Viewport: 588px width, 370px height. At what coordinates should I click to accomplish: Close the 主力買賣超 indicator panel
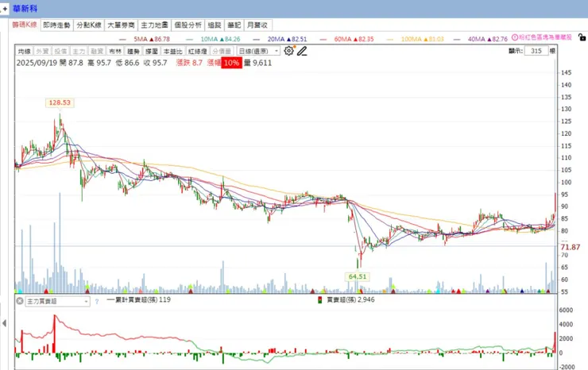click(x=20, y=301)
